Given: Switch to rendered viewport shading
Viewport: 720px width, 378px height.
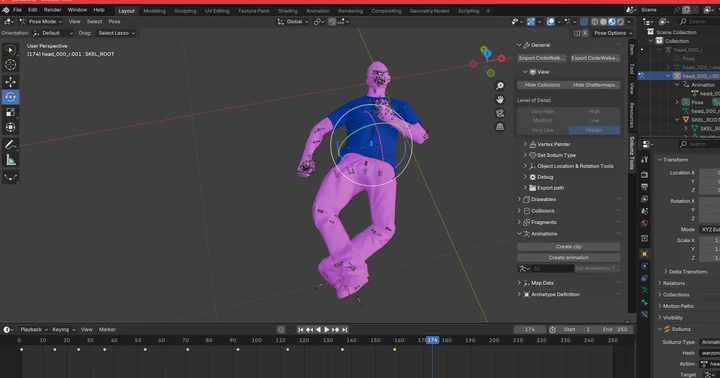Looking at the screenshot, I should pos(620,22).
